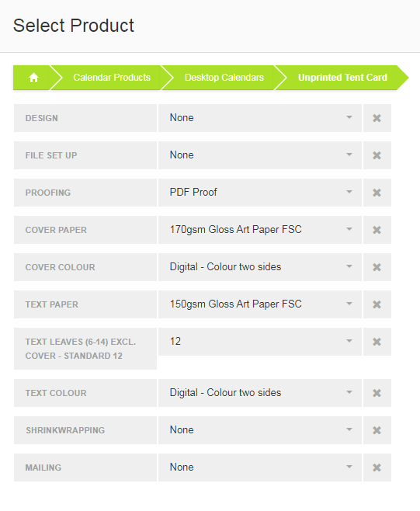
Task: Go to Desktop Calendars breadcrumb
Action: point(224,78)
